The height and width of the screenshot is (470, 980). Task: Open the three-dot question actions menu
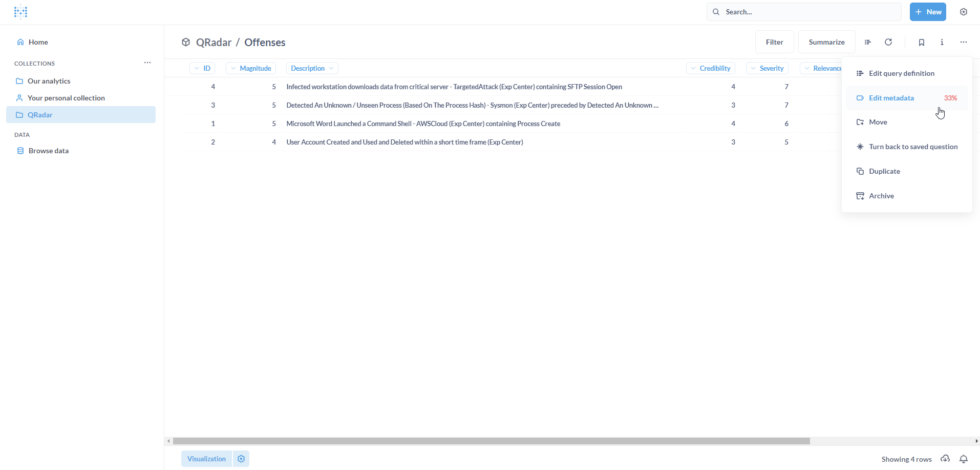(x=964, y=43)
